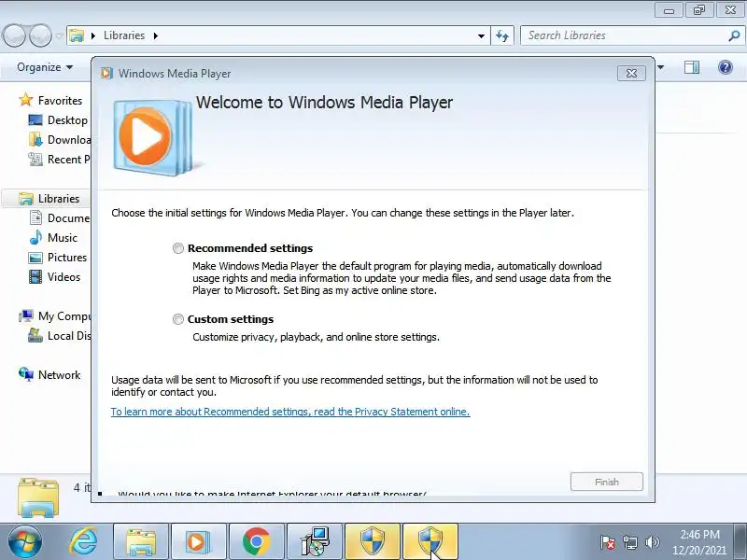Image resolution: width=747 pixels, height=560 pixels.
Task: Select My Computer in navigation pane
Action: pyautogui.click(x=64, y=316)
